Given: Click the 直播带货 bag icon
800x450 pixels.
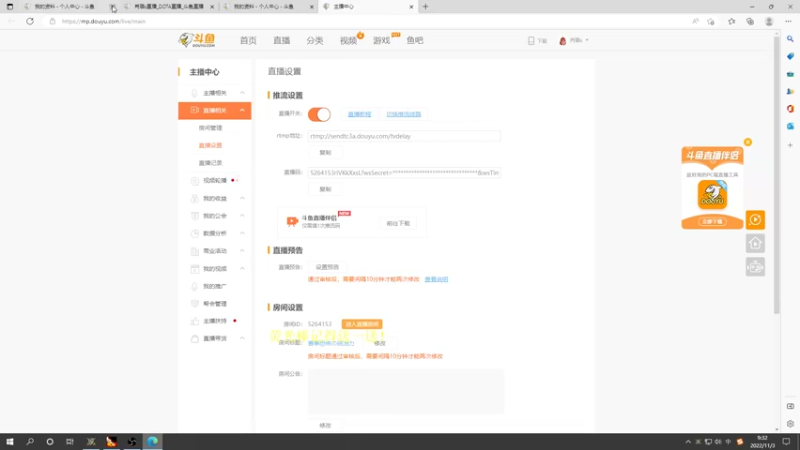Looking at the screenshot, I should (194, 338).
